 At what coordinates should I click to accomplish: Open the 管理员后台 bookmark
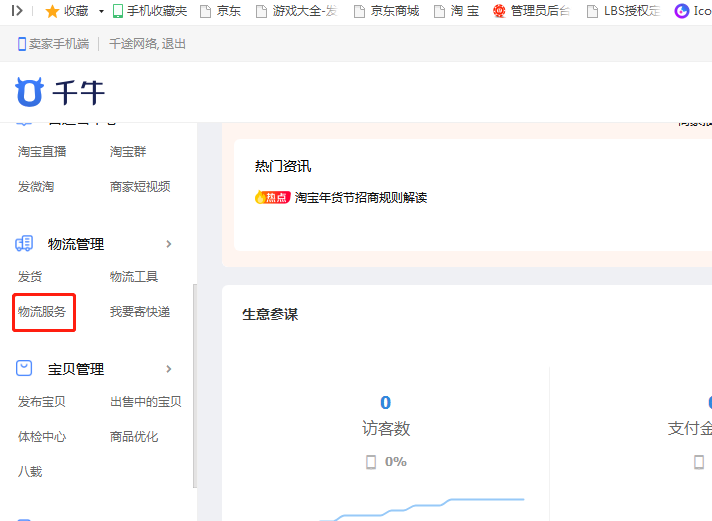[x=531, y=11]
